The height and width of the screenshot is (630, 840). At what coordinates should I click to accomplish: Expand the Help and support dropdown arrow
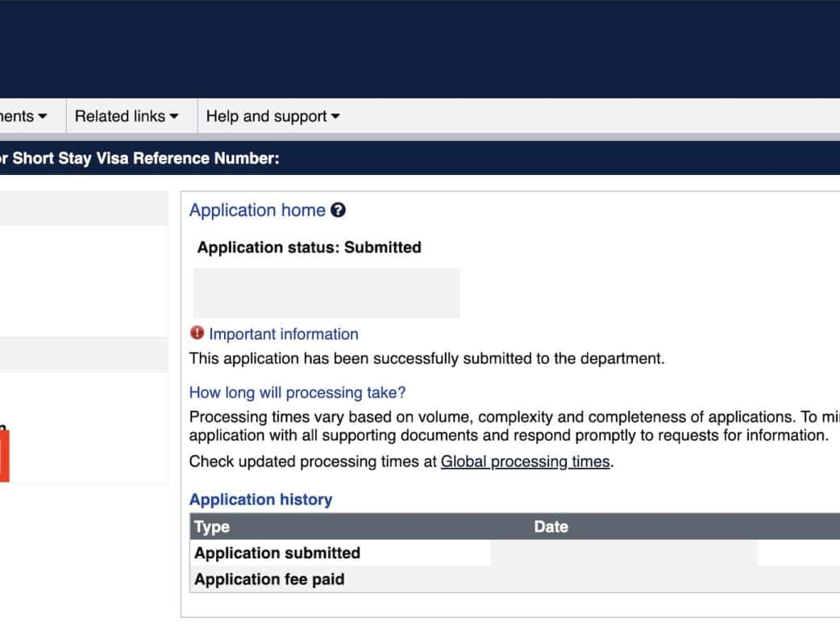pyautogui.click(x=335, y=117)
